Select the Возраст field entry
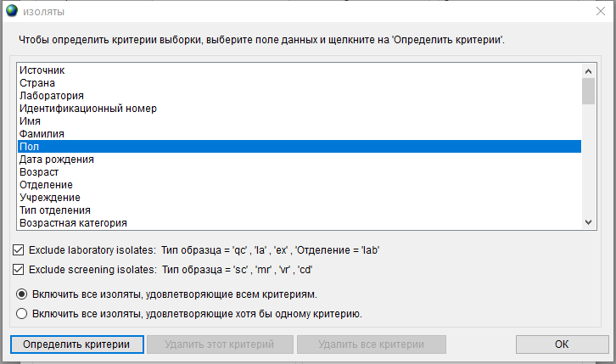616x364 pixels. [300, 172]
